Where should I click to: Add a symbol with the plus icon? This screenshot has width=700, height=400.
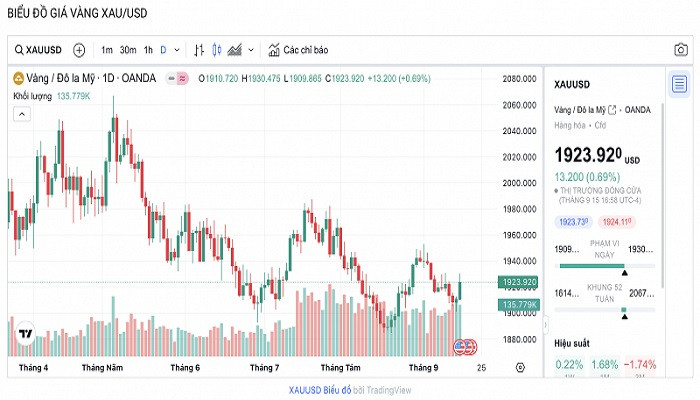pyautogui.click(x=79, y=50)
